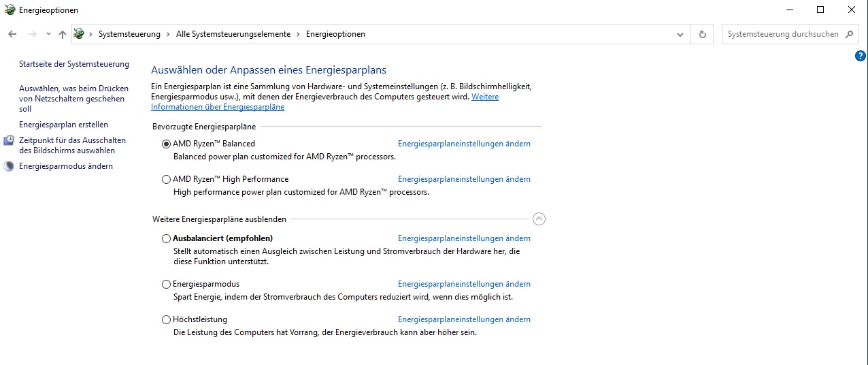Select the AMD Ryzen Balanced plan
Image resolution: width=868 pixels, height=365 pixels.
click(x=167, y=144)
